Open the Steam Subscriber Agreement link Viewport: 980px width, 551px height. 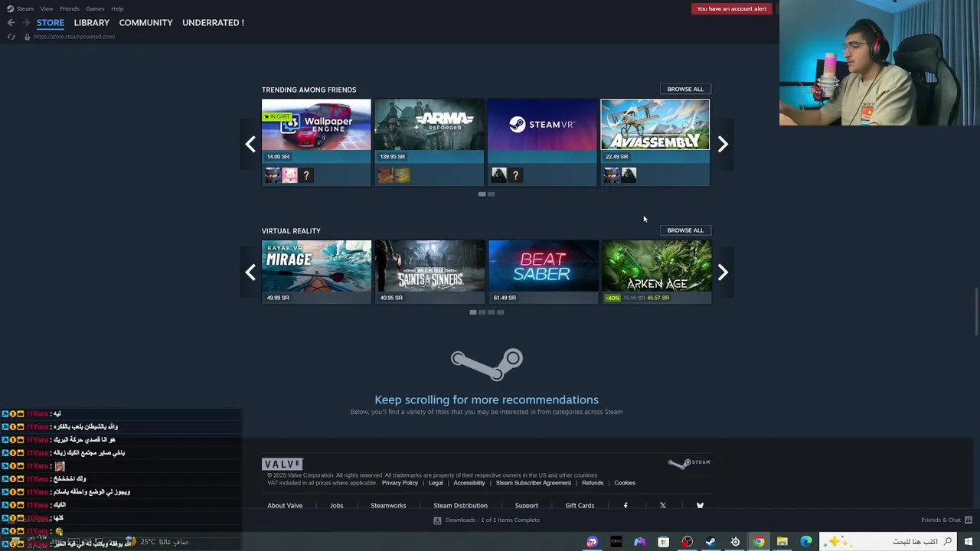(533, 483)
